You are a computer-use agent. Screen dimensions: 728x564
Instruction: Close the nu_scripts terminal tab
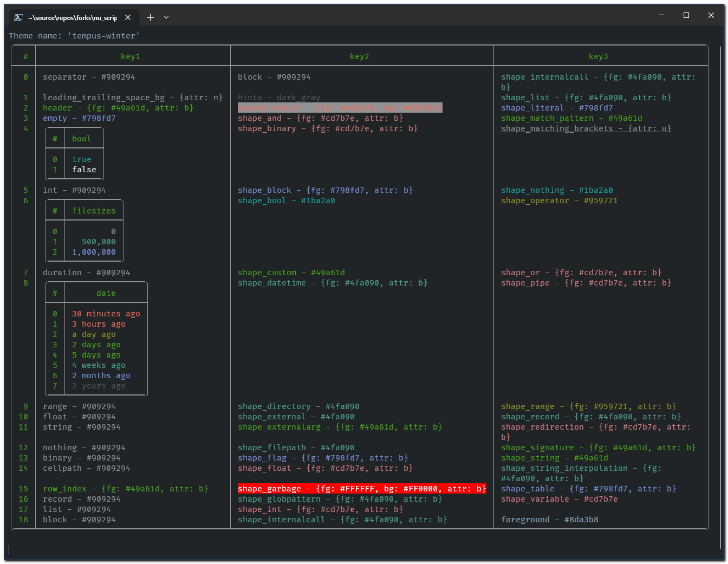click(x=128, y=17)
